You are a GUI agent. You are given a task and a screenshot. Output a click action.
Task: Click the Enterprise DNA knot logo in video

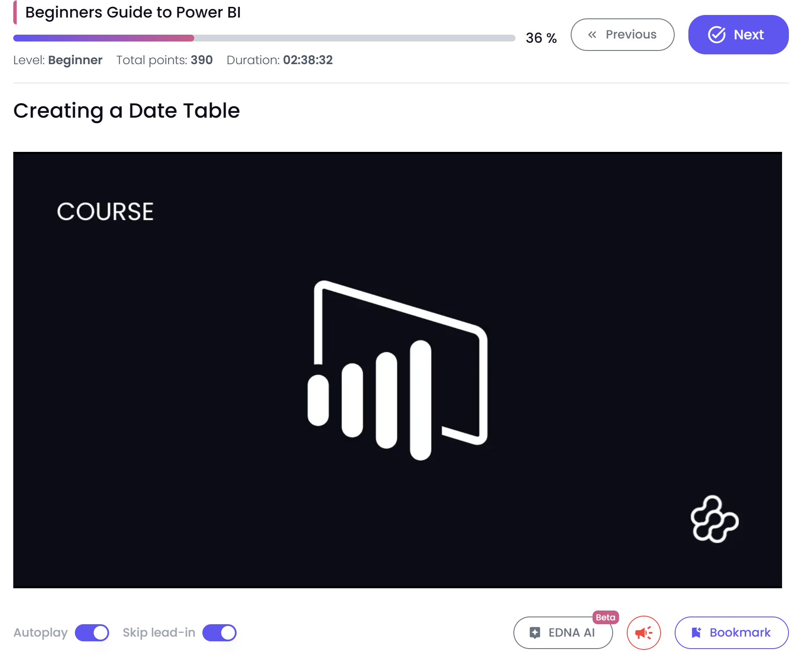click(x=714, y=519)
